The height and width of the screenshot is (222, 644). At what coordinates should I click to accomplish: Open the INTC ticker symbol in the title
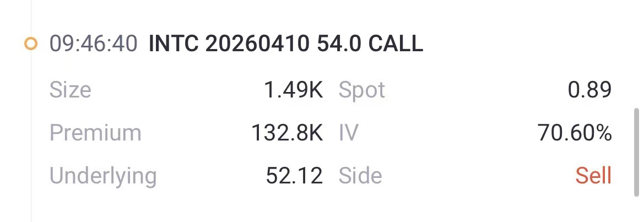point(174,44)
